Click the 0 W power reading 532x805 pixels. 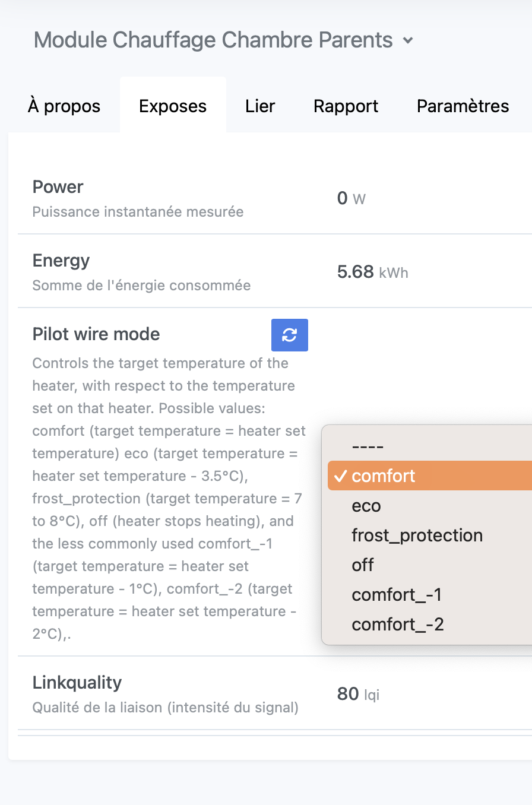[351, 198]
